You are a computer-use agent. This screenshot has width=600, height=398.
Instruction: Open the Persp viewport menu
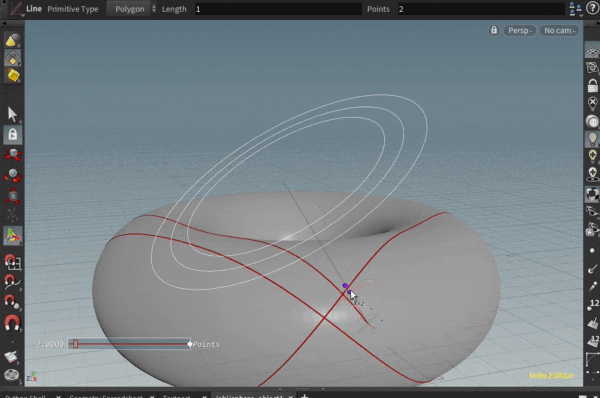520,31
